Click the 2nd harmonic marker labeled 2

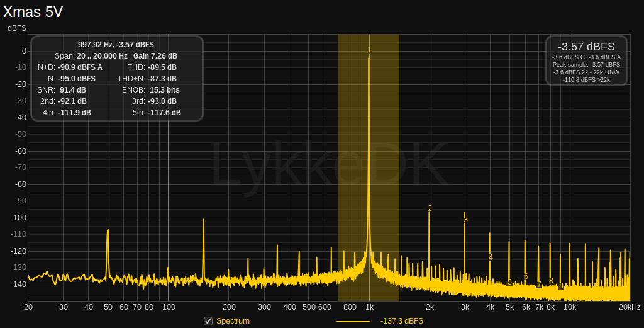(x=430, y=208)
